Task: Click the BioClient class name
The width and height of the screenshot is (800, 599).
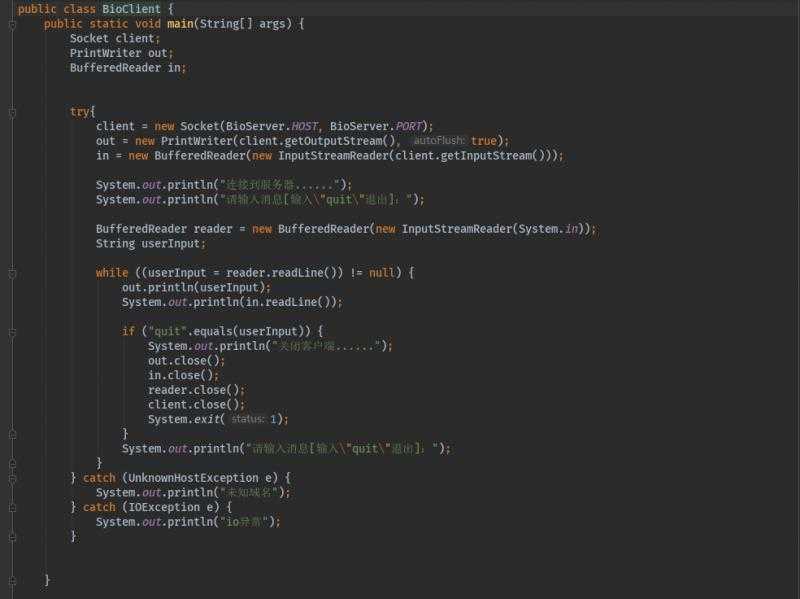Action: coord(131,9)
